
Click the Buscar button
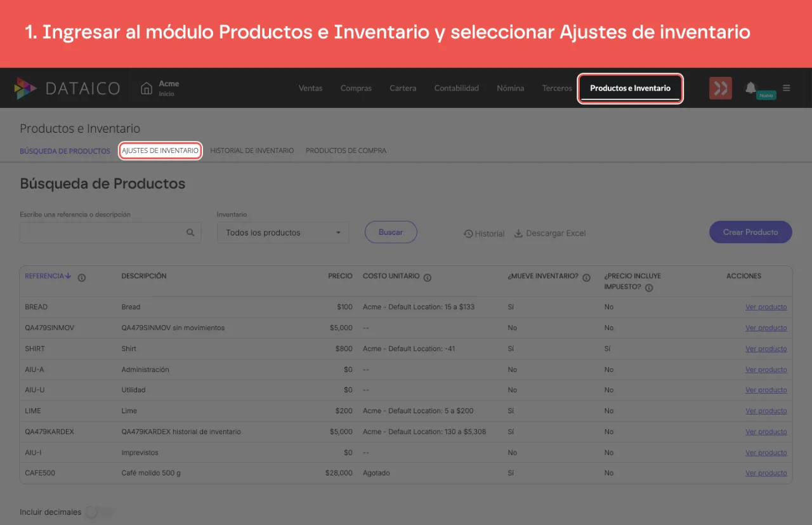(x=391, y=232)
